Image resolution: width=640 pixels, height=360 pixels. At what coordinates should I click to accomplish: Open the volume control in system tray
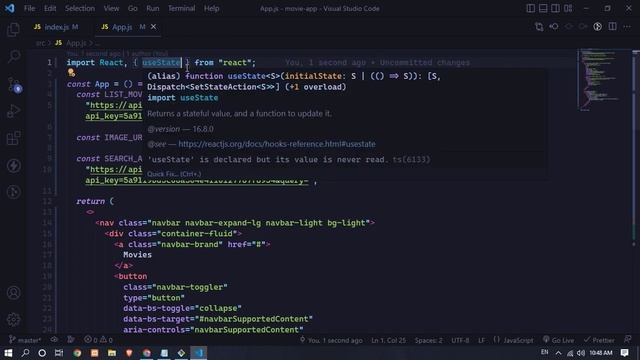(x=581, y=353)
